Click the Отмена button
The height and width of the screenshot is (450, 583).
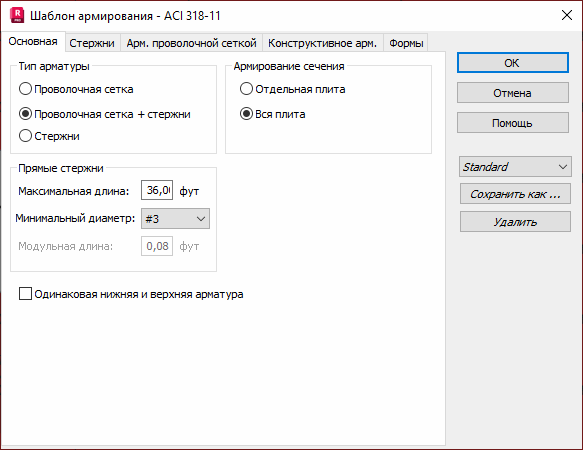(513, 93)
